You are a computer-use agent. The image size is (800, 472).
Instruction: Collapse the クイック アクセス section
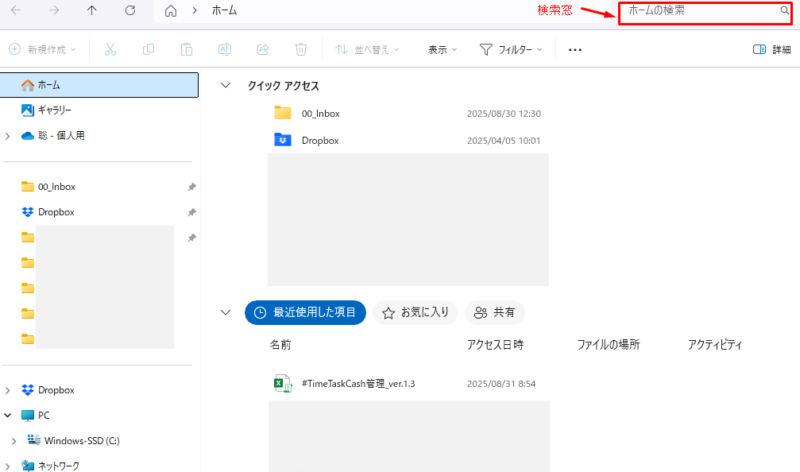[225, 86]
